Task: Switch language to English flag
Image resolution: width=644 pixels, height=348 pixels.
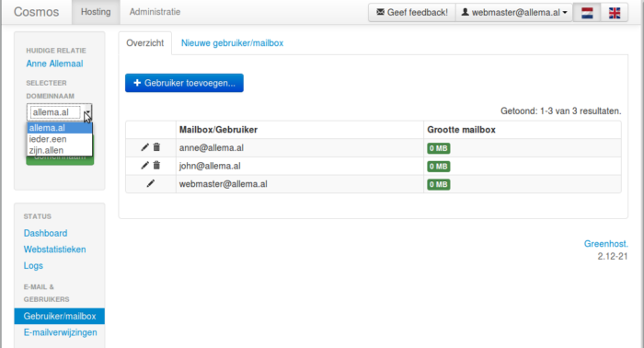Action: [x=615, y=13]
